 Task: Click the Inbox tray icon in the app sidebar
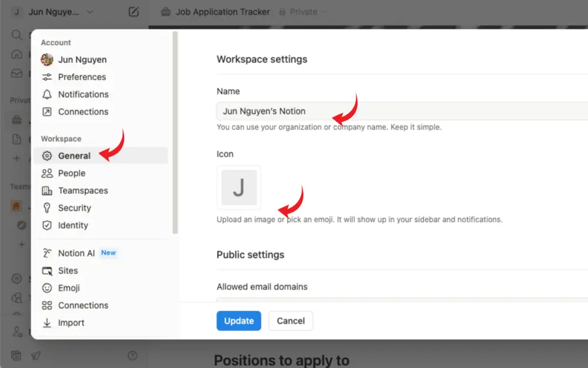(x=16, y=73)
